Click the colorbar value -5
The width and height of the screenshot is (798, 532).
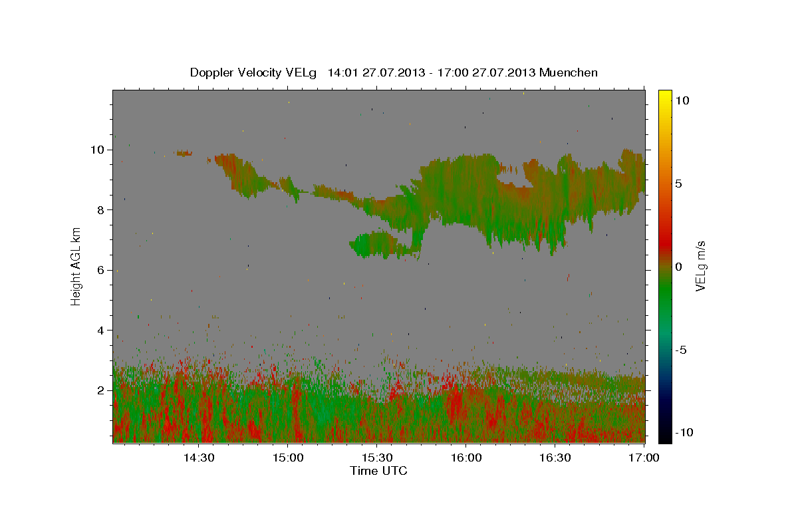[681, 350]
